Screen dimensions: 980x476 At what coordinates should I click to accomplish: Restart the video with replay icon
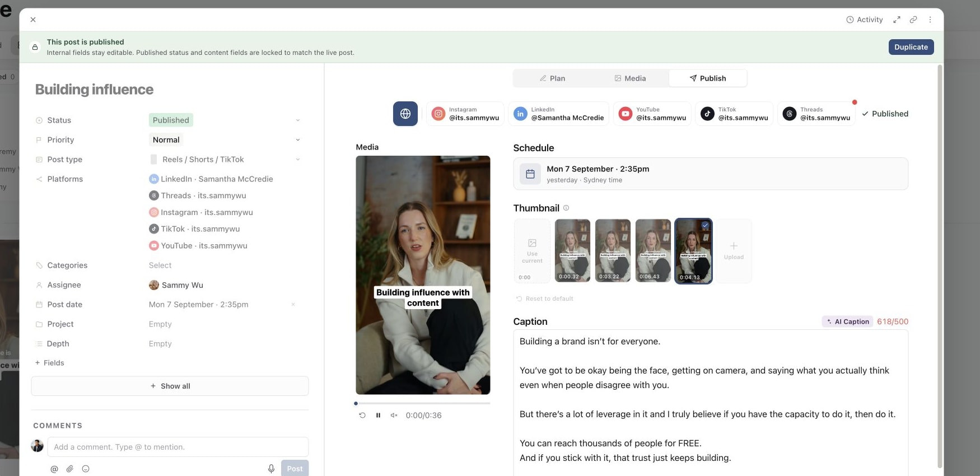point(362,416)
